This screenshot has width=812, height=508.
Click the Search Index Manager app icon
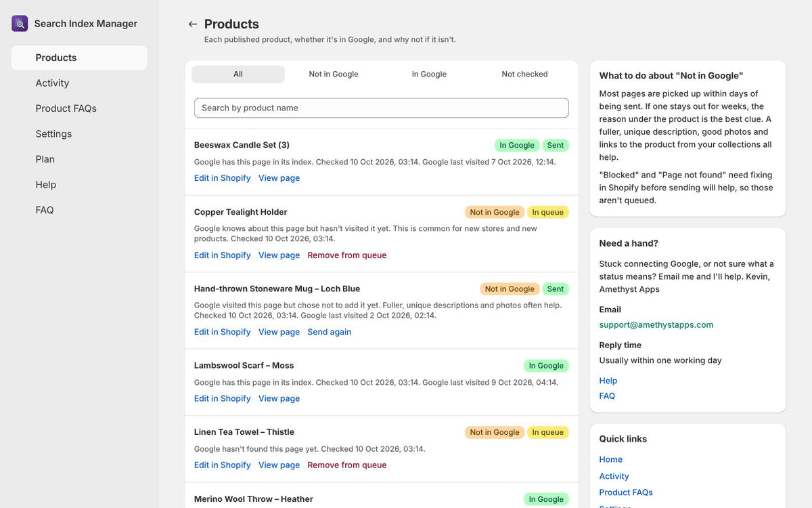pyautogui.click(x=20, y=24)
